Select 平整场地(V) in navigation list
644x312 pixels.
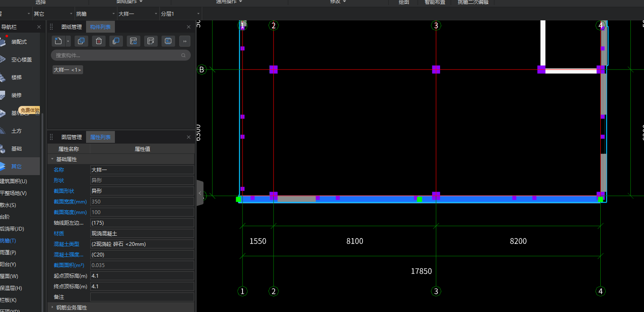coord(14,193)
